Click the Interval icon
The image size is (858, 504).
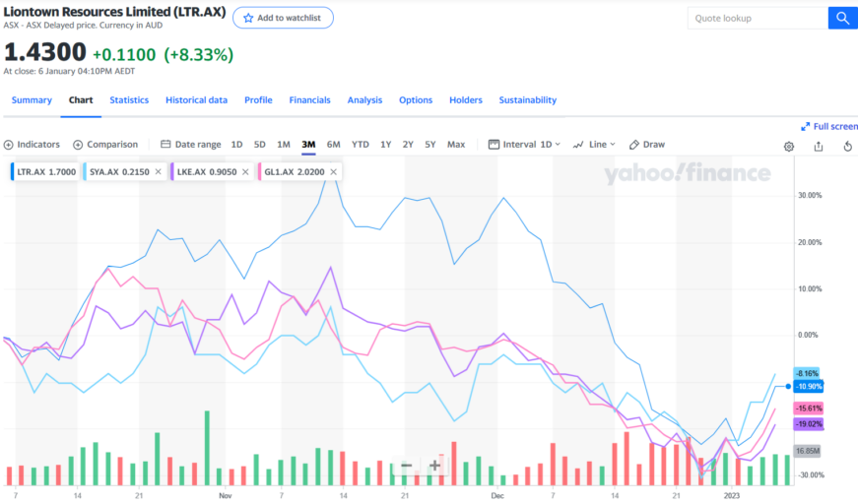494,145
